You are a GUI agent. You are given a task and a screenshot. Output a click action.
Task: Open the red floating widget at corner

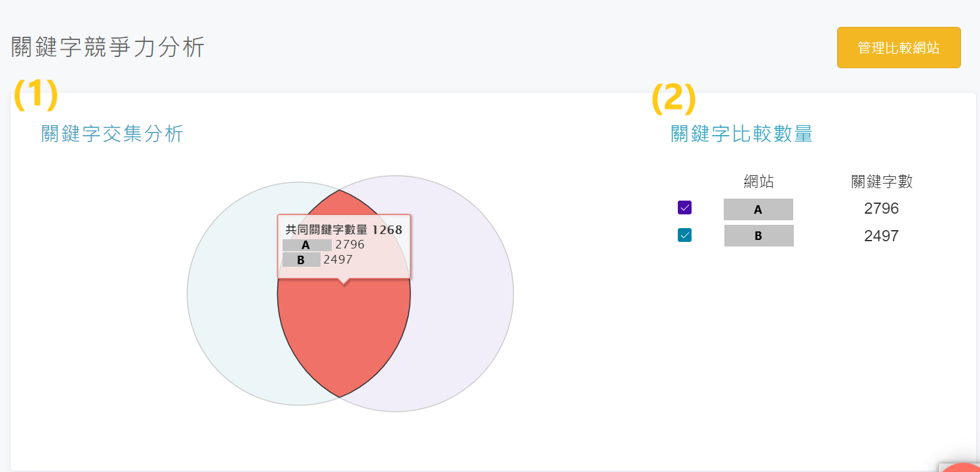[x=961, y=467]
